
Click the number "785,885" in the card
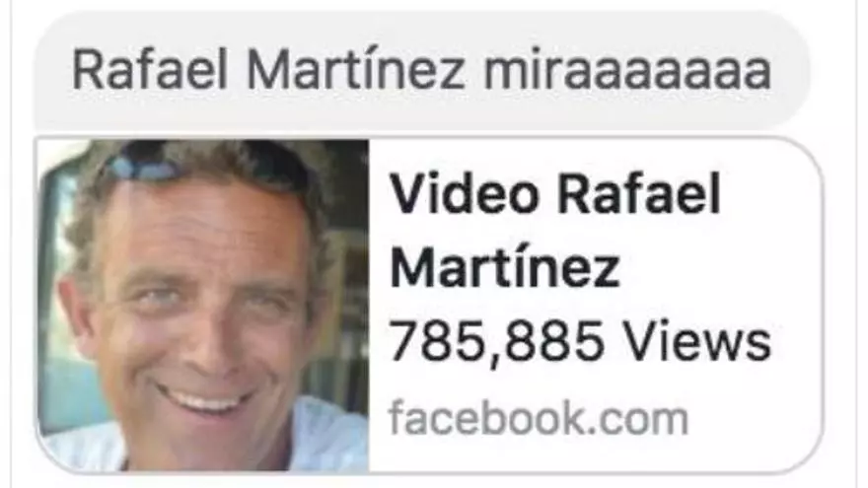coord(496,342)
